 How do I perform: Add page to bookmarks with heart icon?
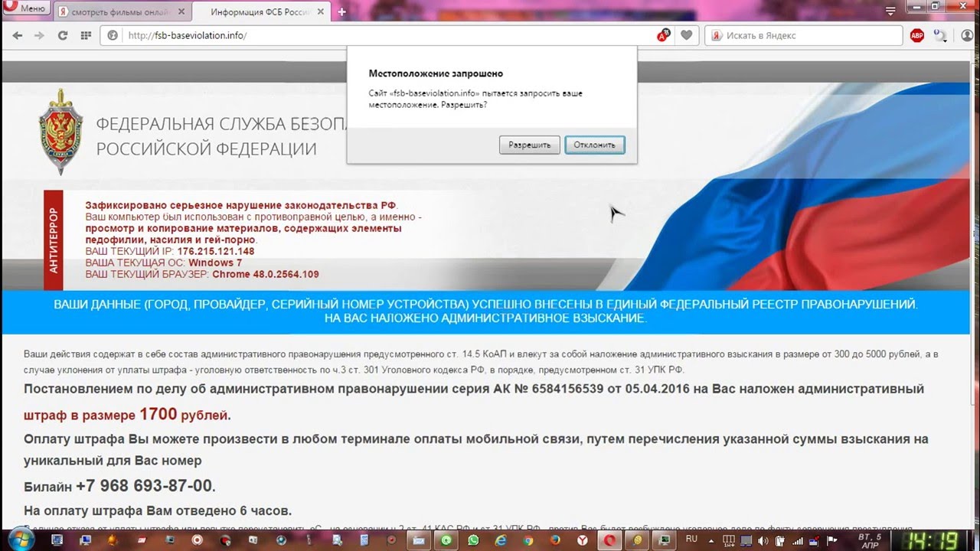click(x=687, y=35)
